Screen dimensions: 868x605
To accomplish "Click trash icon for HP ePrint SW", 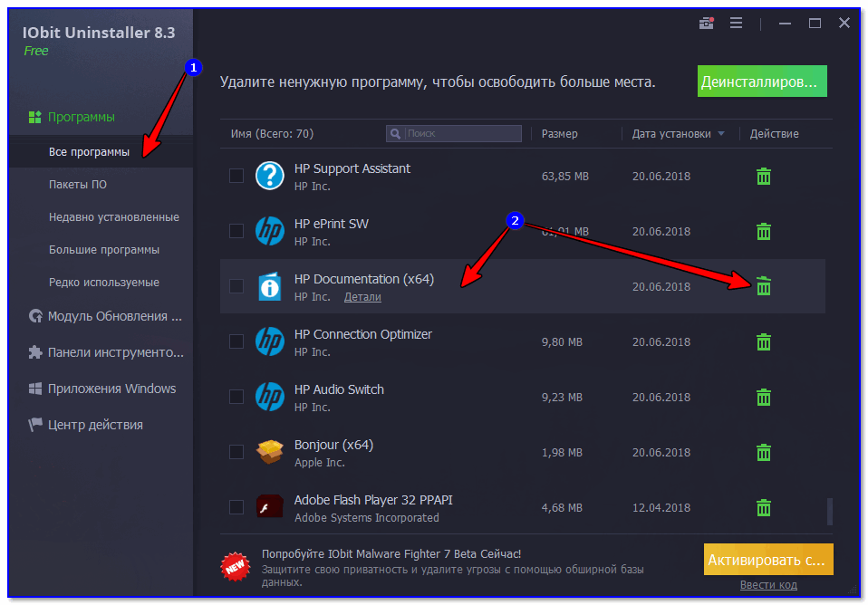I will click(x=764, y=231).
